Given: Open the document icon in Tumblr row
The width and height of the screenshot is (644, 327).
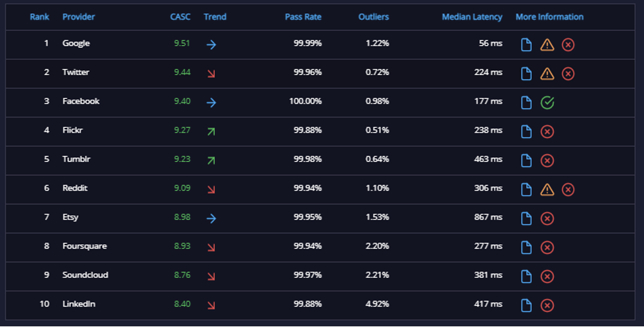Looking at the screenshot, I should [526, 161].
